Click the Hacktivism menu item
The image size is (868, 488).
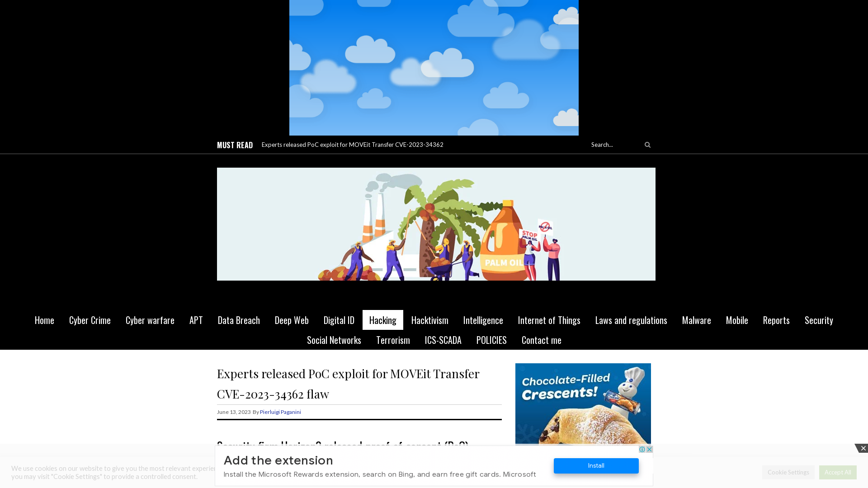(430, 320)
